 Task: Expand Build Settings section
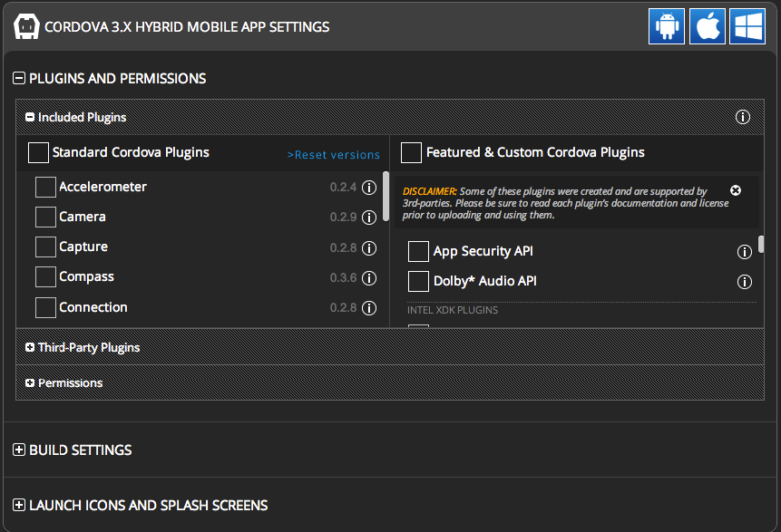pyautogui.click(x=19, y=450)
